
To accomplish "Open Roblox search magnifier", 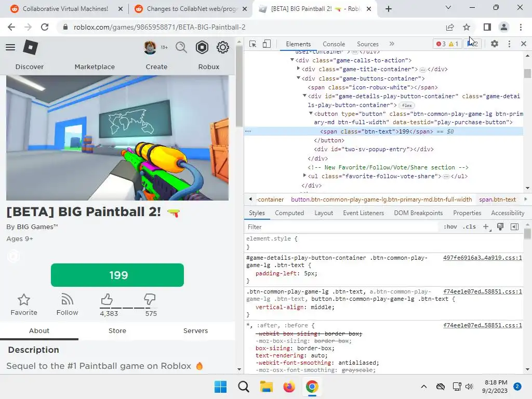I will click(x=181, y=47).
